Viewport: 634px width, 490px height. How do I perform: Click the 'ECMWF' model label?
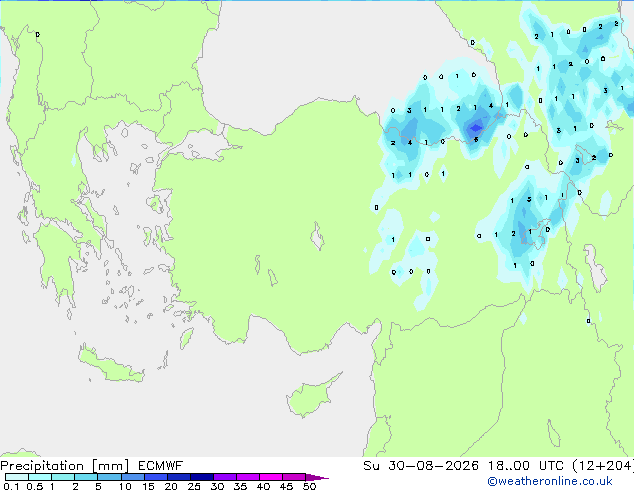[x=161, y=466]
